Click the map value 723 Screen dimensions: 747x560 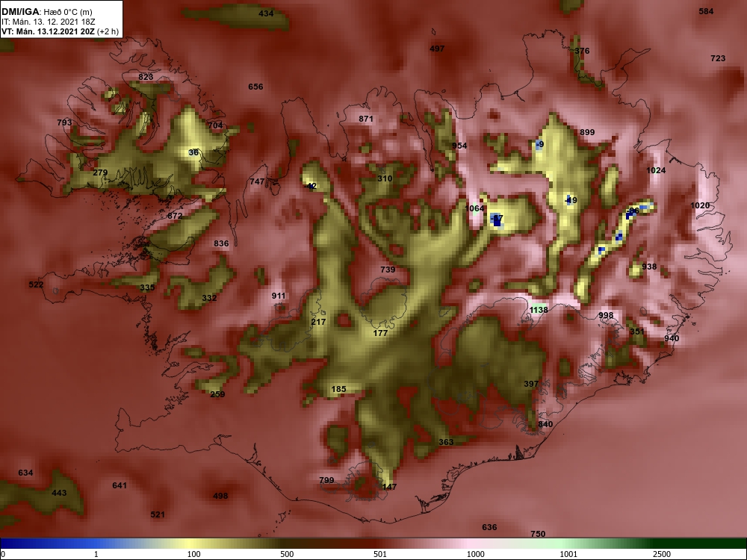(718, 58)
